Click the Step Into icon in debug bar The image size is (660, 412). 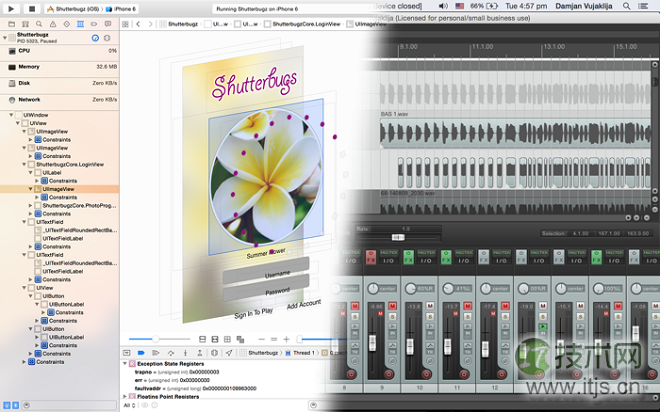pyautogui.click(x=185, y=353)
